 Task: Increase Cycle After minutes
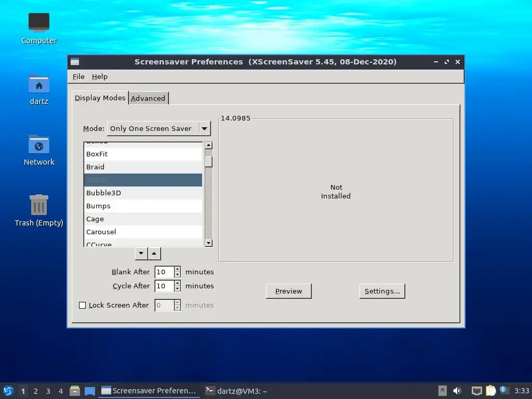coord(178,283)
